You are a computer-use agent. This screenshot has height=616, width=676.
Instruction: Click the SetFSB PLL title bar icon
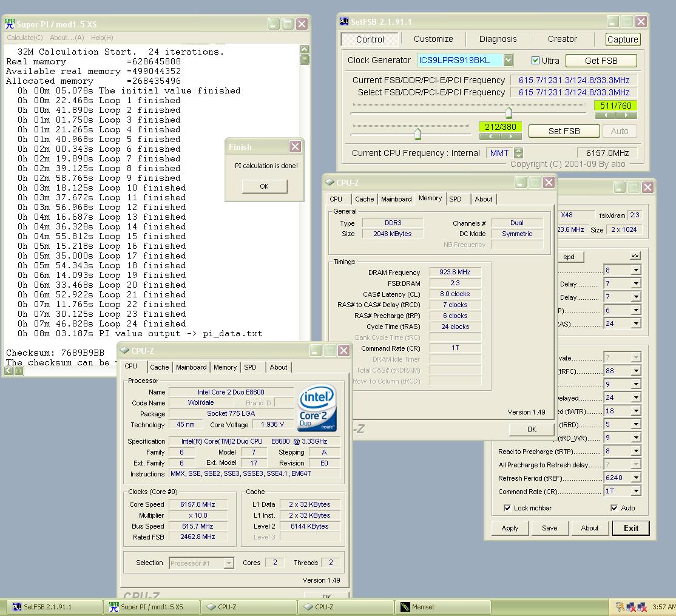pyautogui.click(x=343, y=21)
